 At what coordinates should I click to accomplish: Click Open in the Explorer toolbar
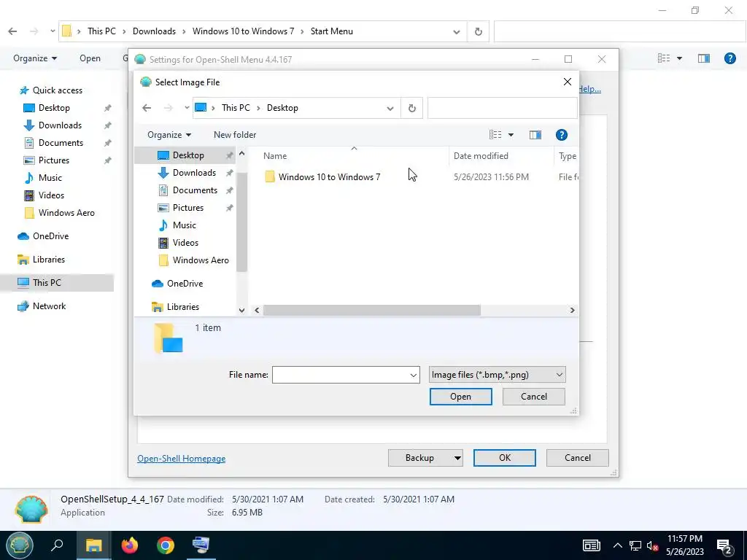pos(90,58)
